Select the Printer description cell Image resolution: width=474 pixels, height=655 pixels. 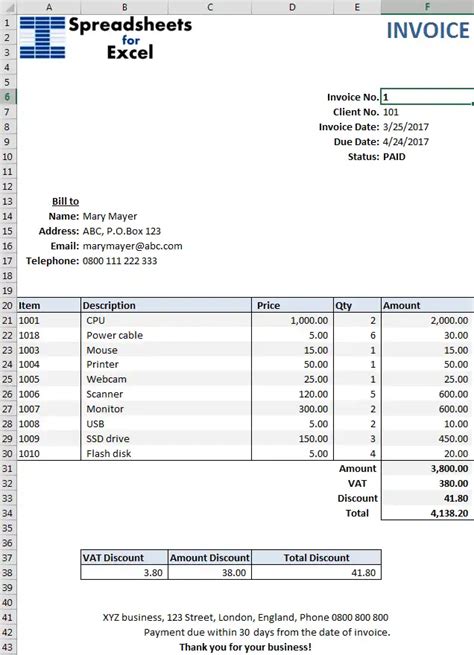pos(166,365)
